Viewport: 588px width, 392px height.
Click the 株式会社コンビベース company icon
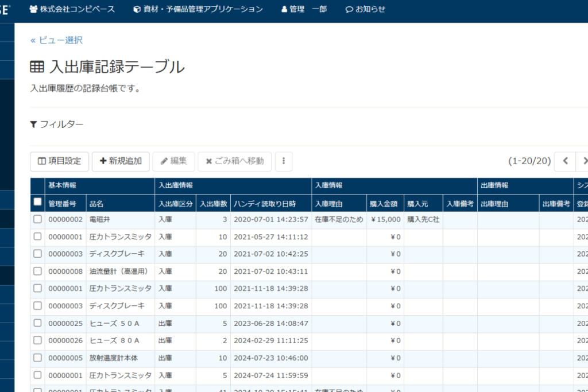click(33, 9)
